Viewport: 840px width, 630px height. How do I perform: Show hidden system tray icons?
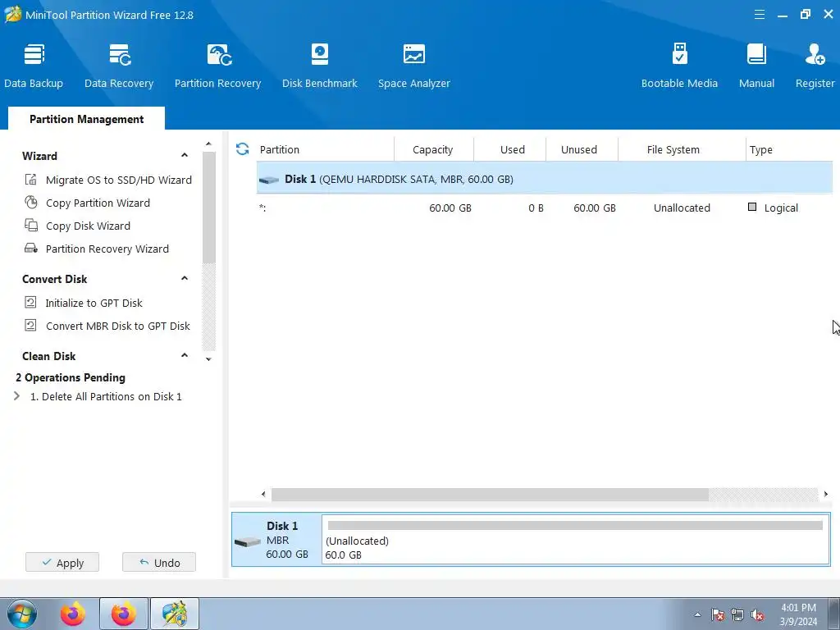point(697,615)
